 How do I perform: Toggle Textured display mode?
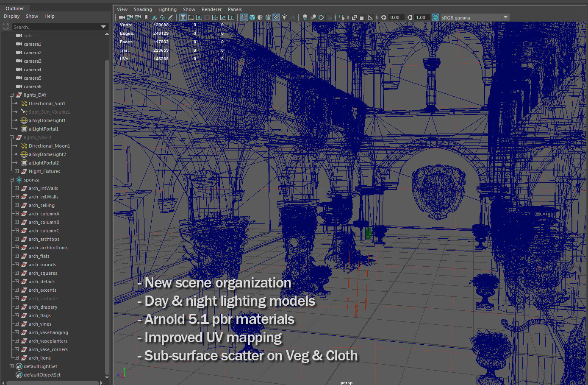coord(277,17)
